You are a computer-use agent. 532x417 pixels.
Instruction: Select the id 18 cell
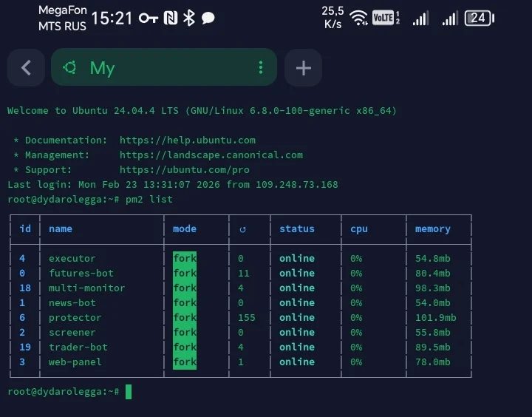point(25,288)
